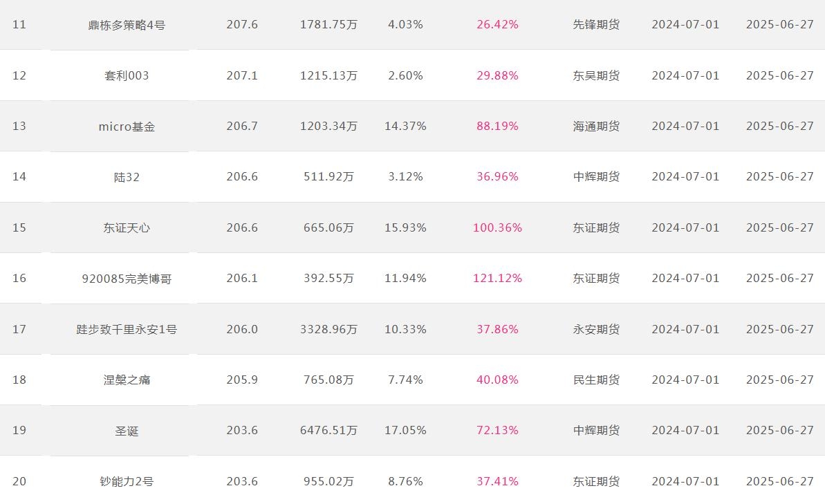Click 东吴期货 company in row 12
The height and width of the screenshot is (504, 825).
pyautogui.click(x=596, y=76)
